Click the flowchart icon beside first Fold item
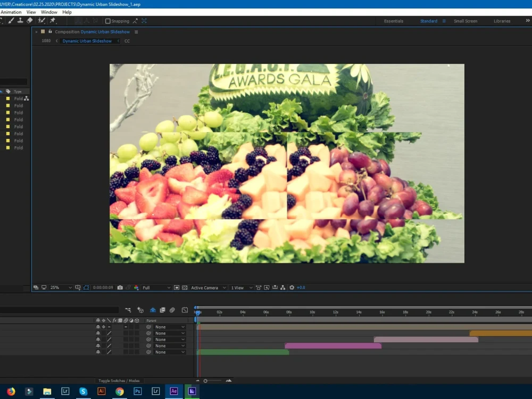This screenshot has height=399, width=532. pyautogui.click(x=27, y=98)
